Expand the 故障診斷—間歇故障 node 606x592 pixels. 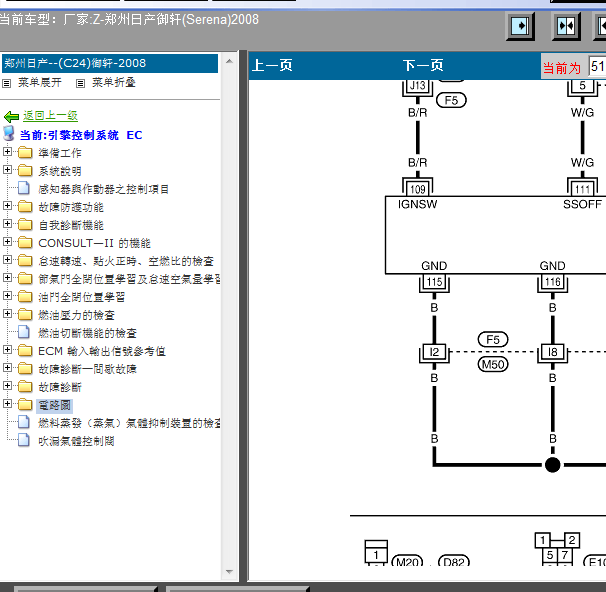pyautogui.click(x=7, y=367)
